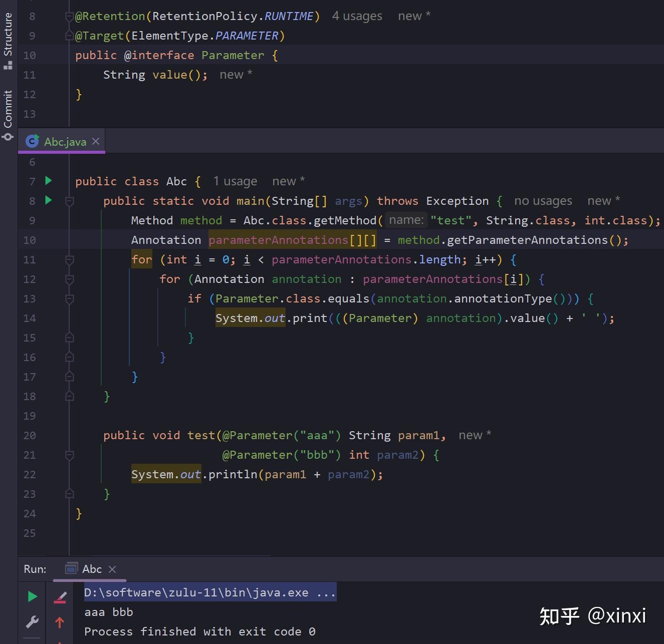Click the 'test' method name in its declaration
The width and height of the screenshot is (664, 644).
pos(201,435)
